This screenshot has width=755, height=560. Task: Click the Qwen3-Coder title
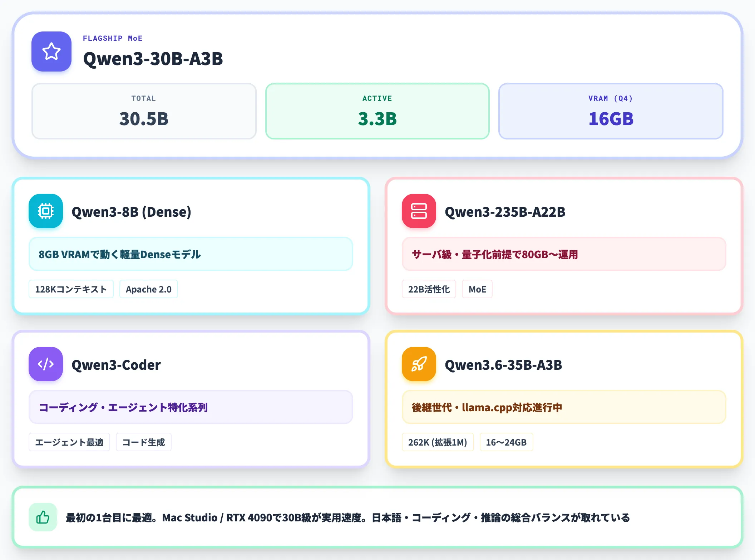(116, 365)
